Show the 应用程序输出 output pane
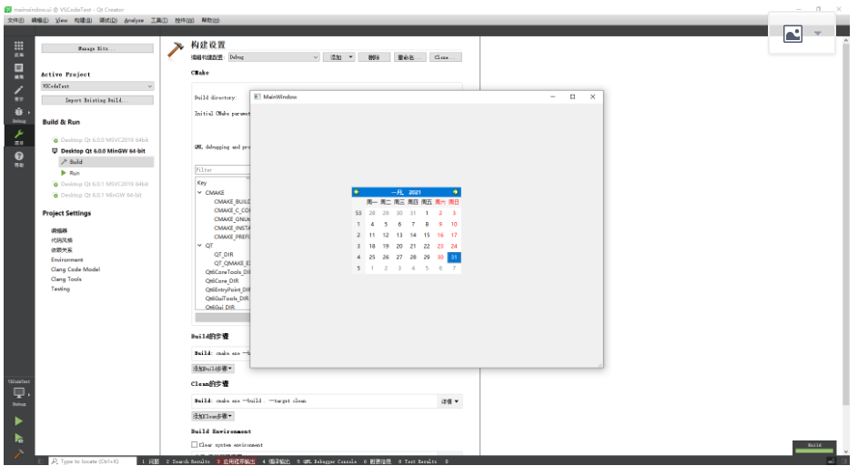The width and height of the screenshot is (868, 476). tap(237, 461)
